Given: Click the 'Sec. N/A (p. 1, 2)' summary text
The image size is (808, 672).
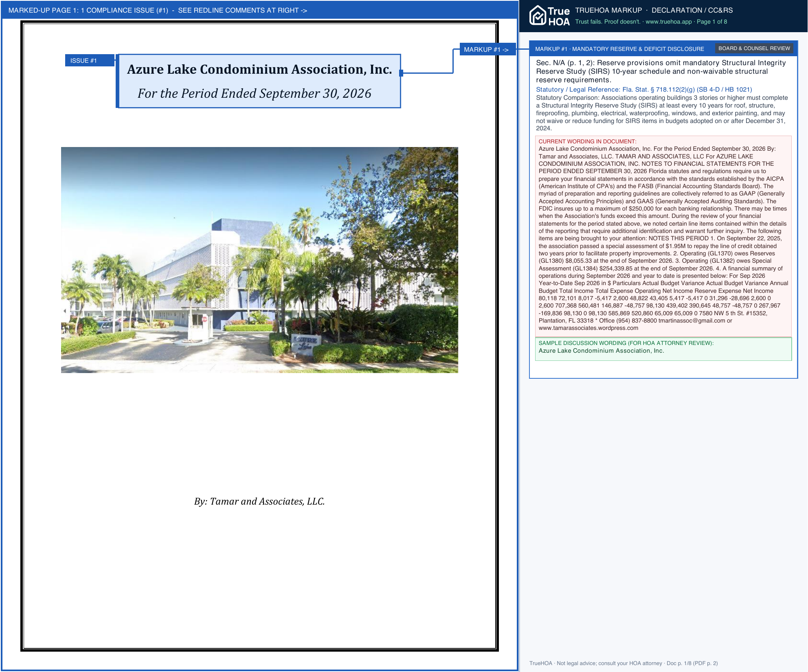Looking at the screenshot, I should pyautogui.click(x=661, y=71).
